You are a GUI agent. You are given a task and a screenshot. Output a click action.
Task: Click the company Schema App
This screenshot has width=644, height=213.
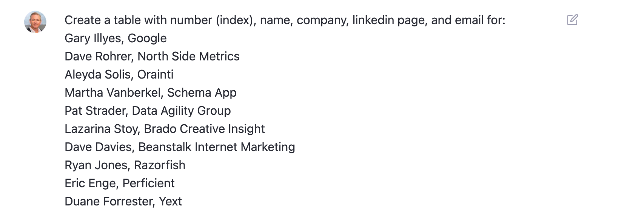coord(202,93)
